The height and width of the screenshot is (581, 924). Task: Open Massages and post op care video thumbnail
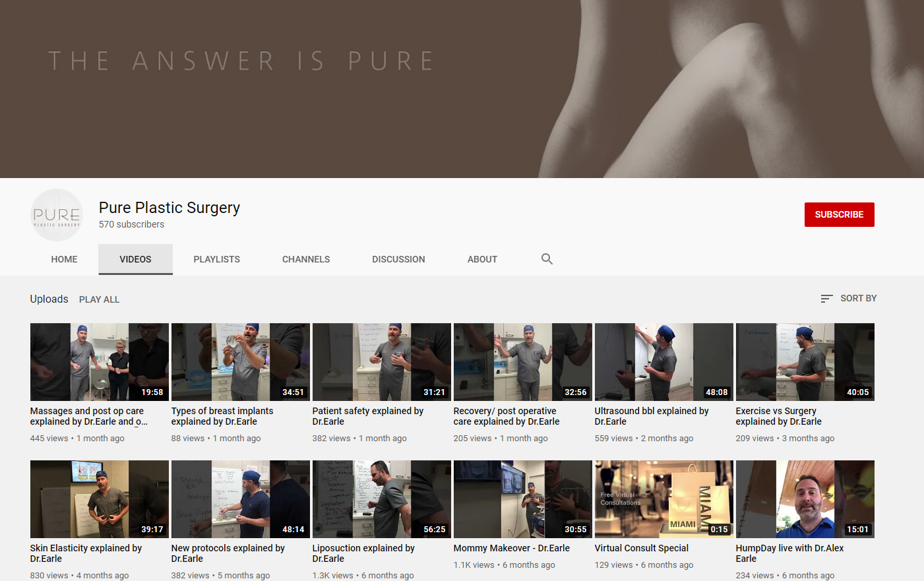(99, 362)
